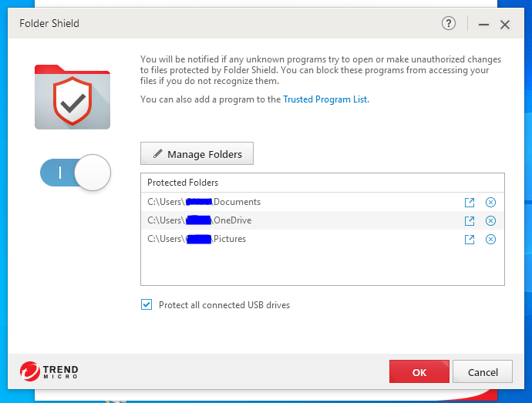Open the Documents folder location icon
The image size is (532, 403).
[x=470, y=202]
